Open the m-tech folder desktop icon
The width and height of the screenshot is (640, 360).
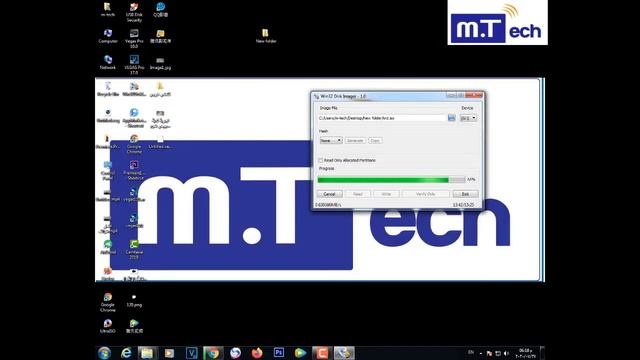click(x=108, y=9)
